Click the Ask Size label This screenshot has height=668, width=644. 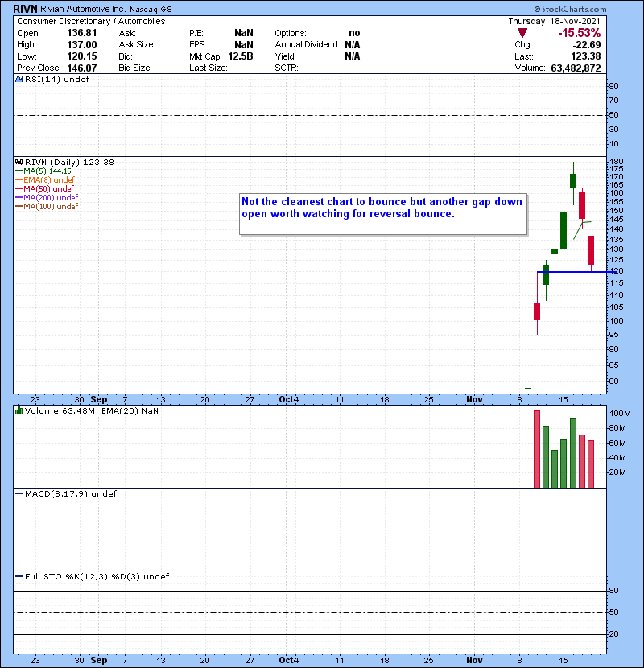click(137, 45)
